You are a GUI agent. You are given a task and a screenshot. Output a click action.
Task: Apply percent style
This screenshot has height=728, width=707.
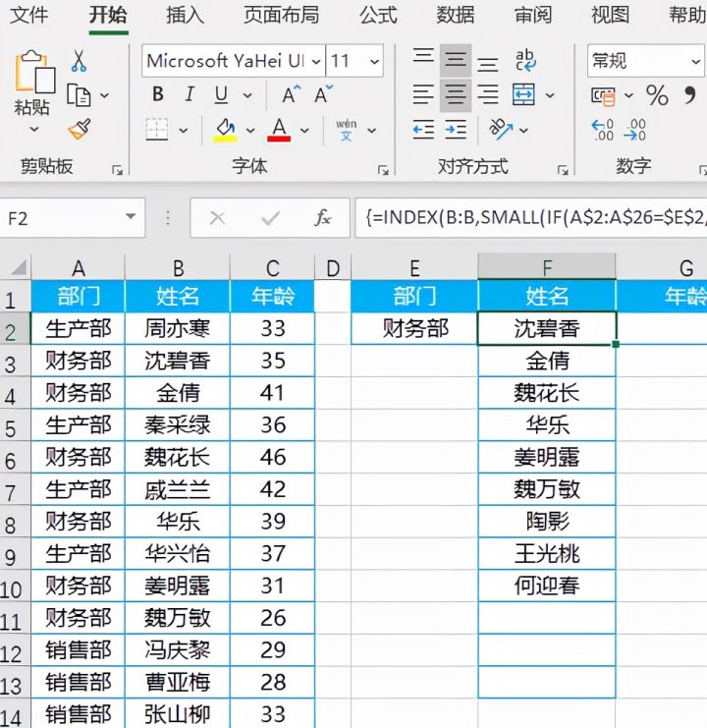[x=657, y=95]
